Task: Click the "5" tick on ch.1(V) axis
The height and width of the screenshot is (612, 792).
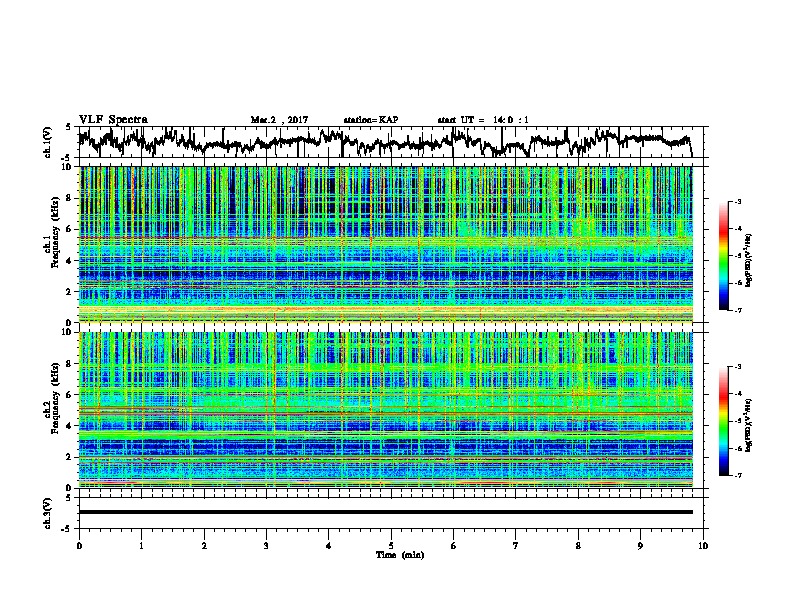Action: tap(68, 128)
